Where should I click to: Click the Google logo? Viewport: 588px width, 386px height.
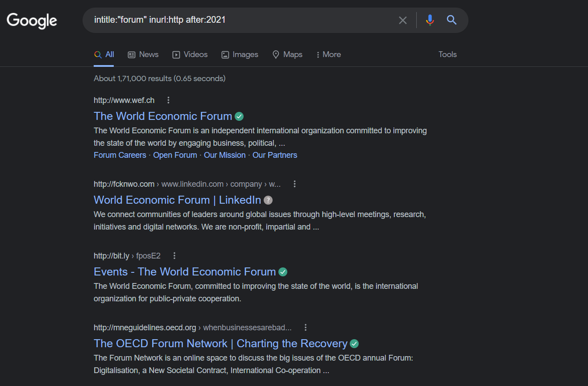[32, 21]
